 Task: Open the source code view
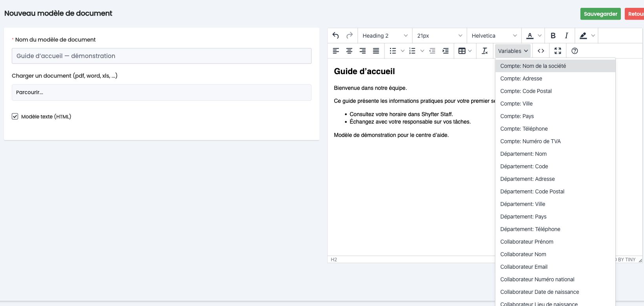541,51
